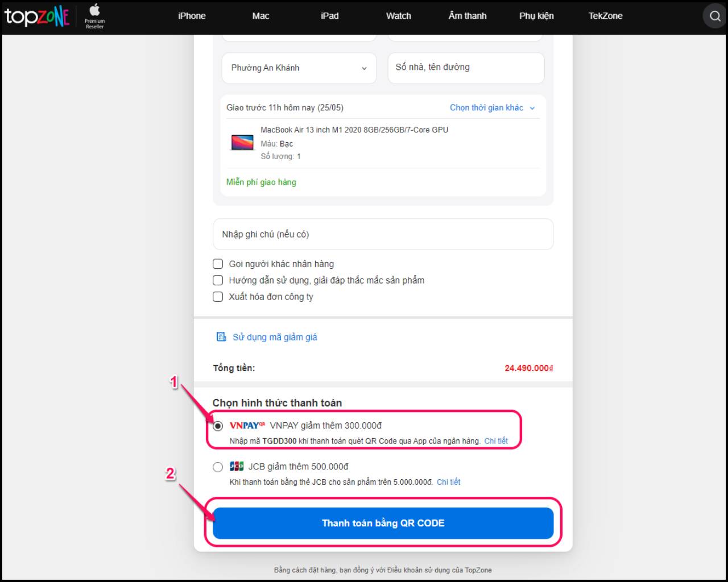Click the MacBook Air product thumbnail
Screen dimensions: 728x582
242,142
